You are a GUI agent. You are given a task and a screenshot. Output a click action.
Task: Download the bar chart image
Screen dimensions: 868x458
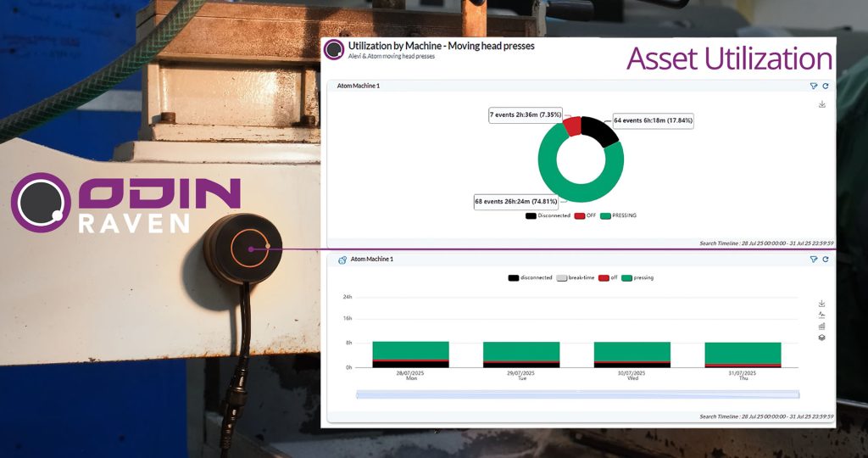click(x=821, y=304)
